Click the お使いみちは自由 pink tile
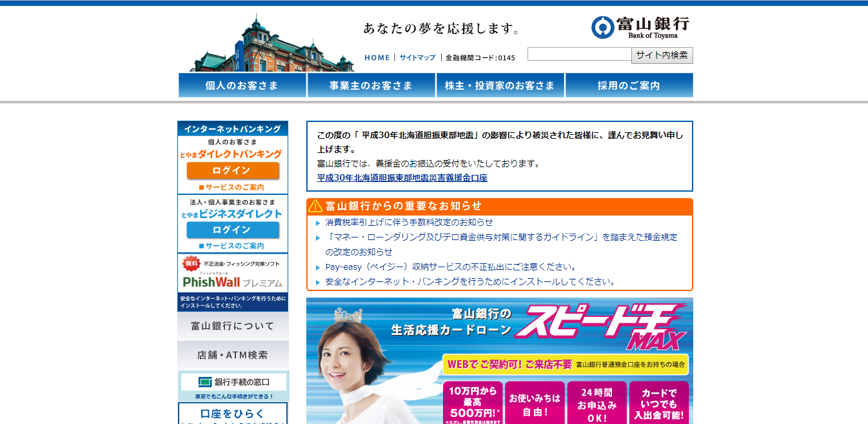Image resolution: width=868 pixels, height=424 pixels. 535,403
